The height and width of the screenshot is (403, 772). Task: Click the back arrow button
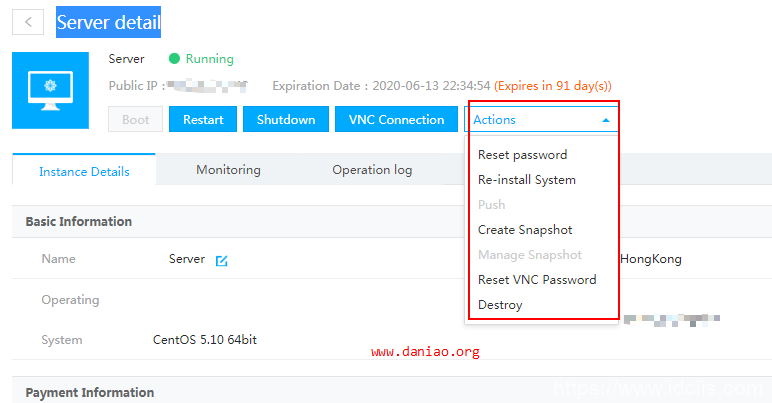click(x=29, y=22)
